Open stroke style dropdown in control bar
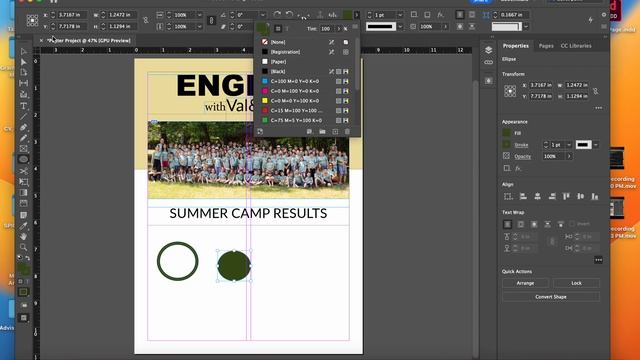Screen dimensions: 640x360 coord(400,27)
